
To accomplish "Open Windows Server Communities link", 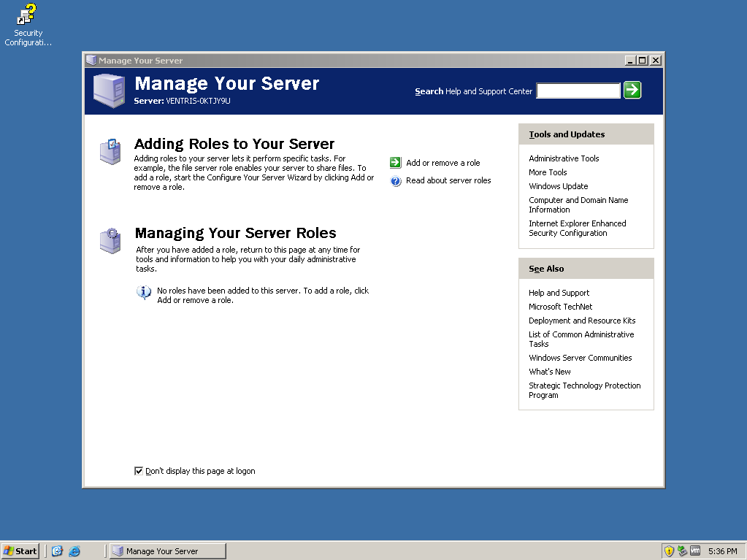I will pyautogui.click(x=581, y=358).
